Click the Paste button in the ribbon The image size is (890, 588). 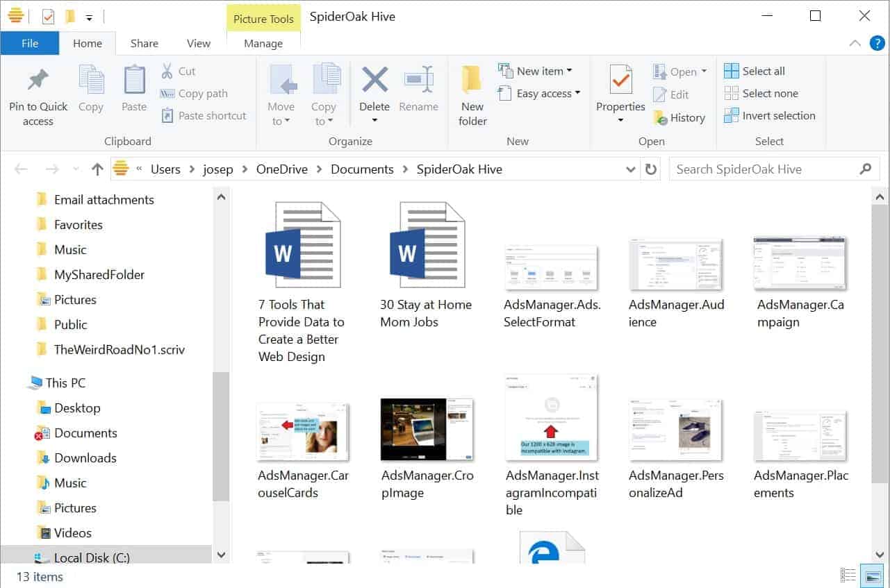(x=134, y=90)
